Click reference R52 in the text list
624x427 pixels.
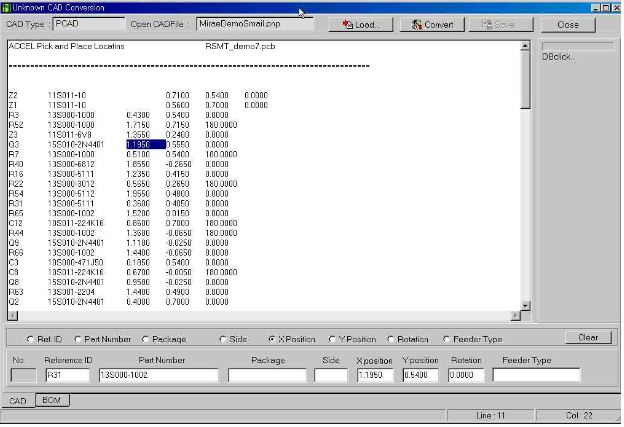tap(16, 125)
